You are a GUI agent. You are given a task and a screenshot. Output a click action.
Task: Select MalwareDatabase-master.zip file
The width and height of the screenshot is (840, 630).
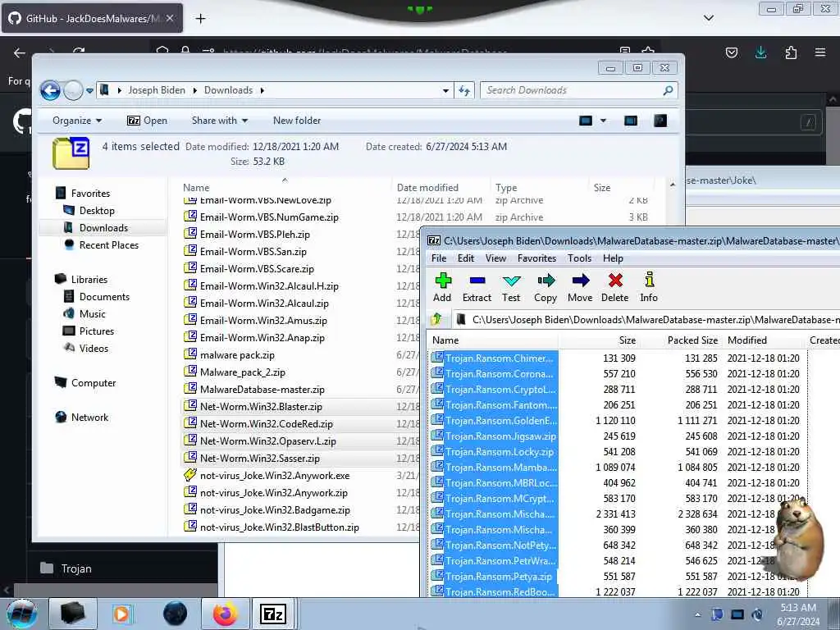262,390
